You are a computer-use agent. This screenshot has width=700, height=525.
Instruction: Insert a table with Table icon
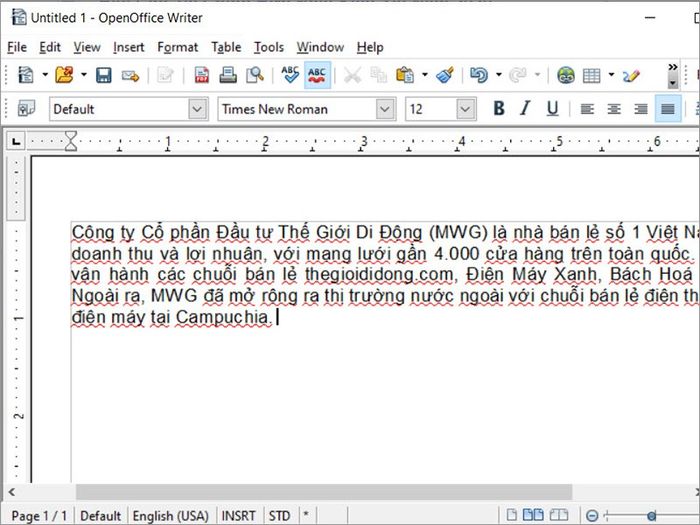point(592,75)
